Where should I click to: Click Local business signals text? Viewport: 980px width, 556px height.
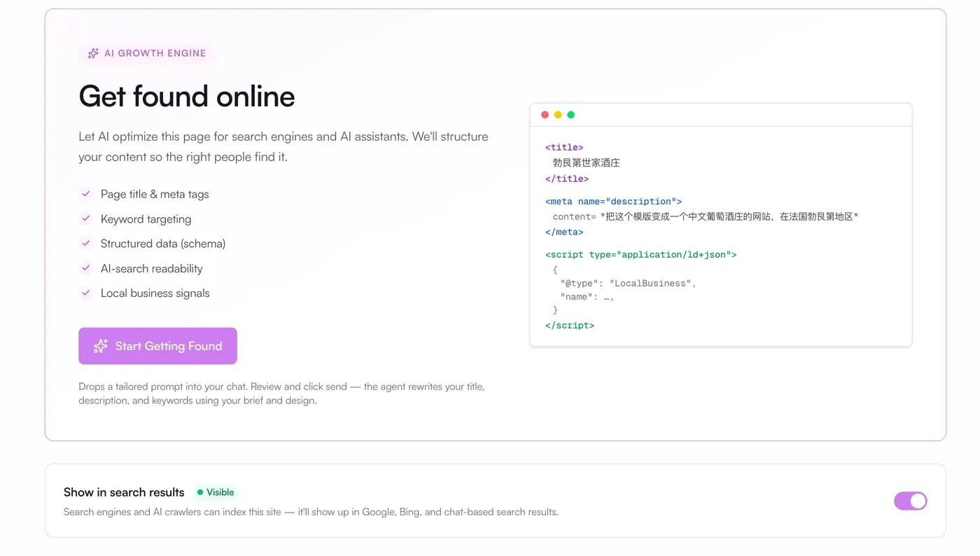pyautogui.click(x=155, y=293)
